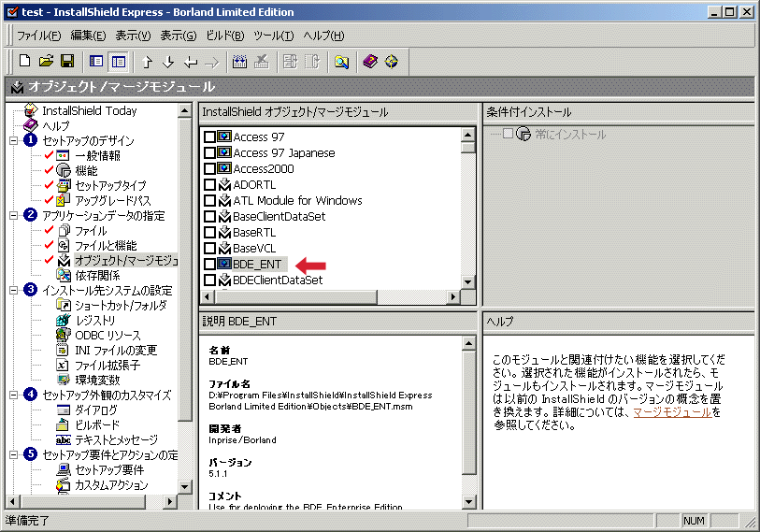Check the Access2000 checkbox
The height and width of the screenshot is (532, 760).
coord(209,169)
